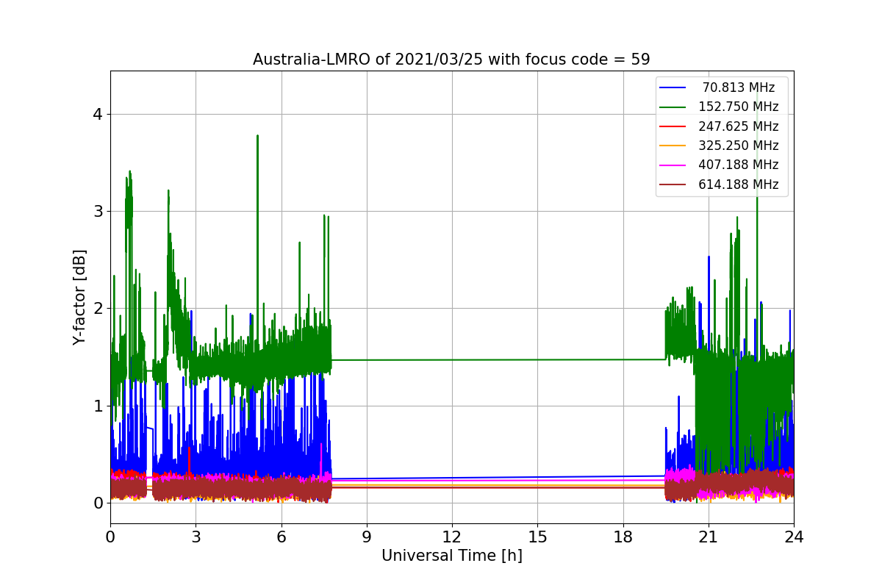Click y-axis tick label 1
This screenshot has width=882, height=588.
(98, 406)
